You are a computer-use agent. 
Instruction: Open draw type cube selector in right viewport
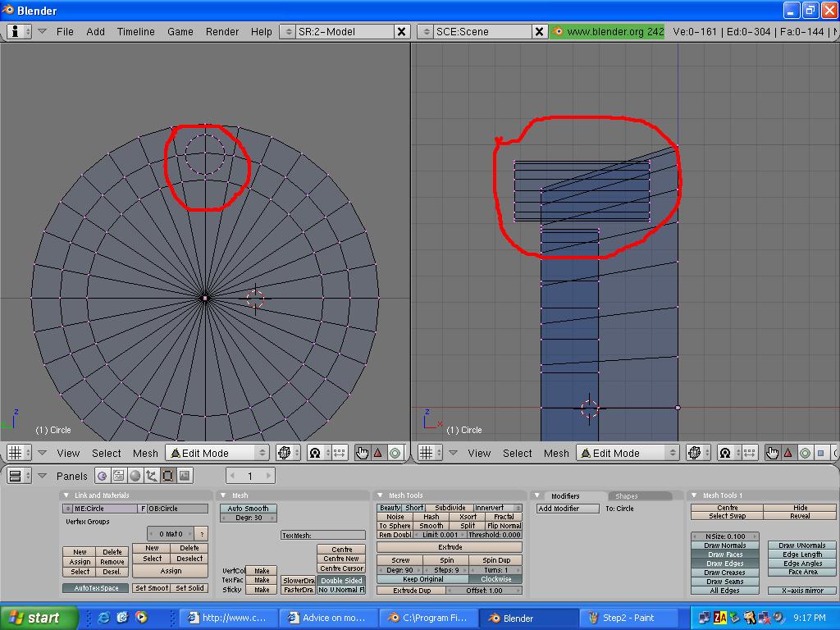pyautogui.click(x=699, y=453)
